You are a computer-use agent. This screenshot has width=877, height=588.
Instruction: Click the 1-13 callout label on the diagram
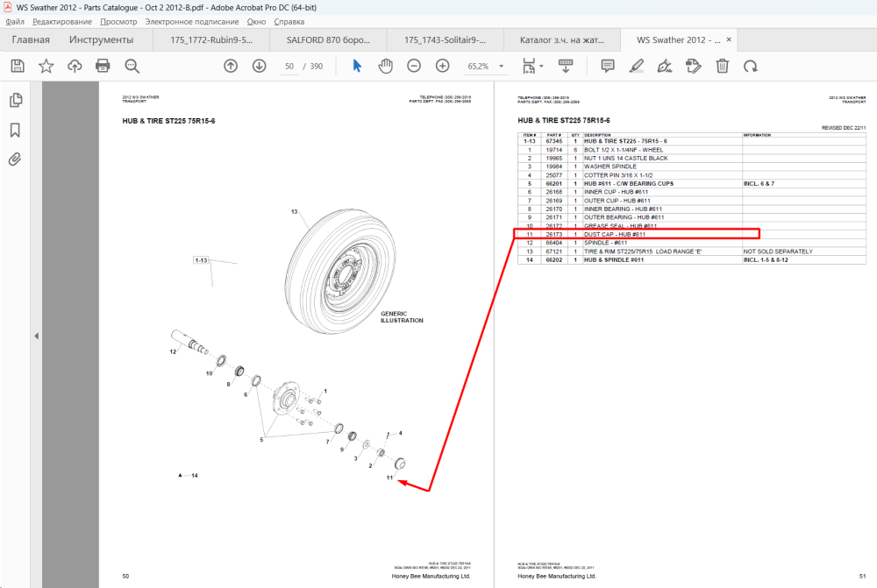click(x=201, y=260)
